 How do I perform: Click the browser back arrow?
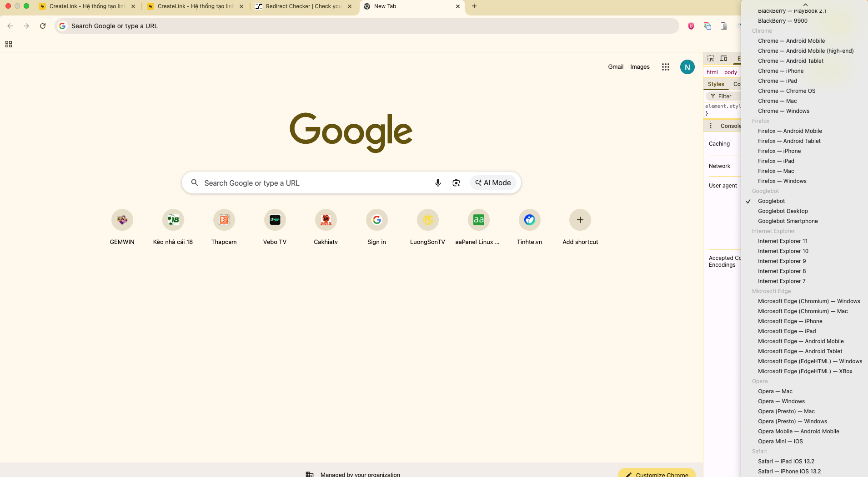click(10, 26)
